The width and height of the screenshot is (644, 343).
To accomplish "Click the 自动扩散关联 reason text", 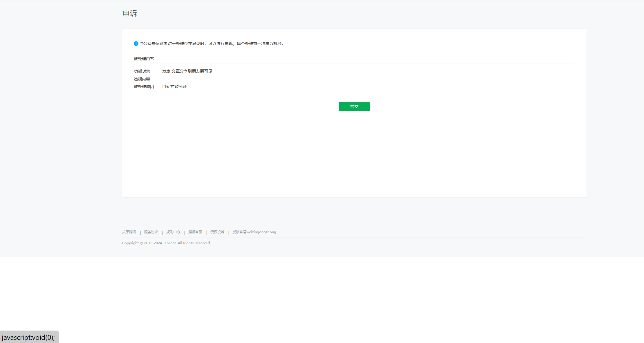I will [174, 87].
